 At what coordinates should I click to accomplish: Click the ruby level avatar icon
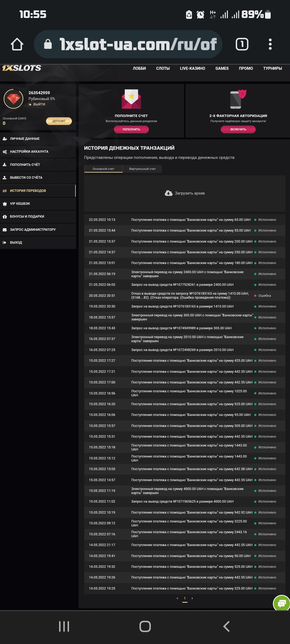click(13, 99)
